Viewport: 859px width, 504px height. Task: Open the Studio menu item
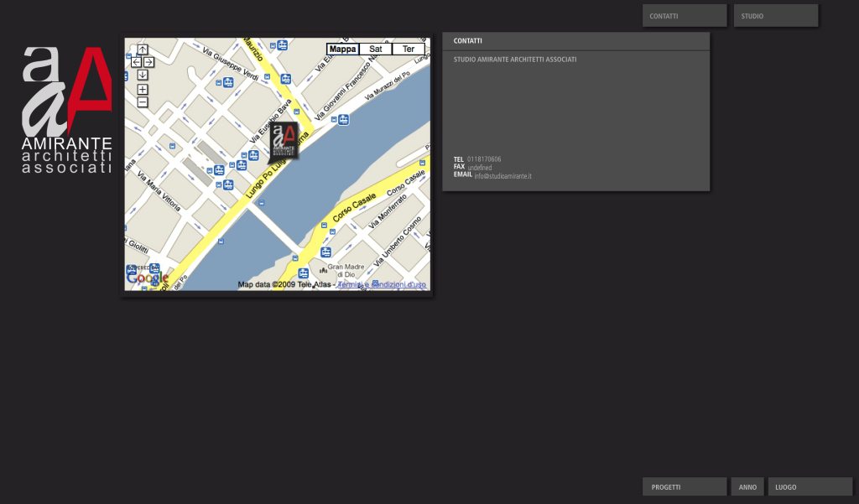point(775,16)
